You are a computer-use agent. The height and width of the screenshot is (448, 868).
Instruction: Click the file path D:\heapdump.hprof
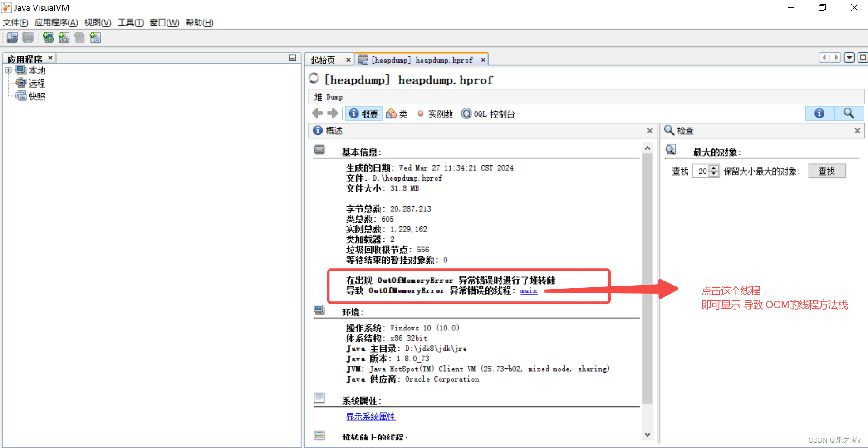pyautogui.click(x=407, y=178)
